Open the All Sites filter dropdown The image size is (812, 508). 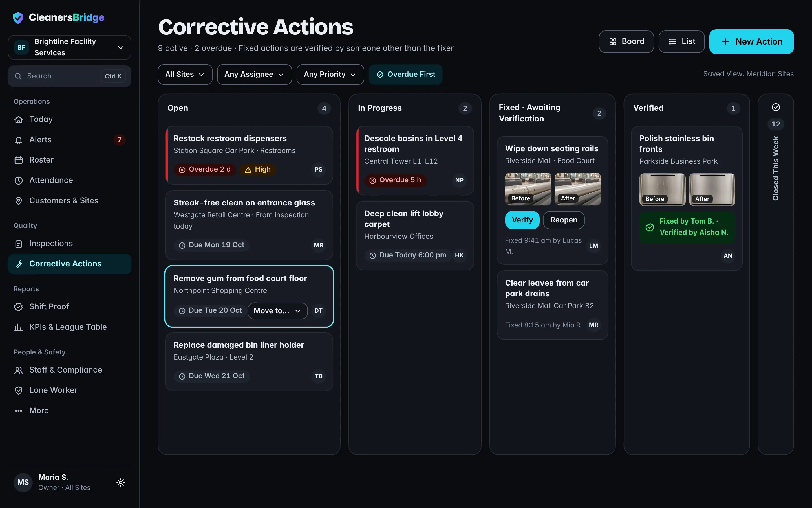tap(185, 75)
